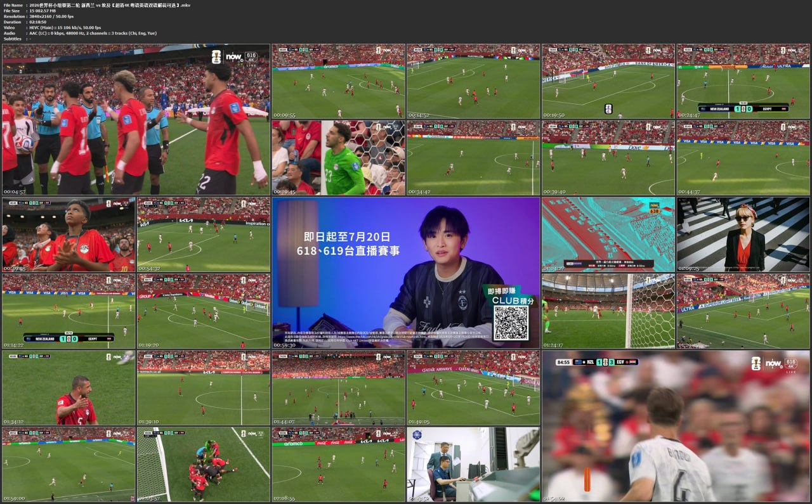The image size is (812, 504).
Task: Open the 00:44:37 thumbnail
Action: 743,158
